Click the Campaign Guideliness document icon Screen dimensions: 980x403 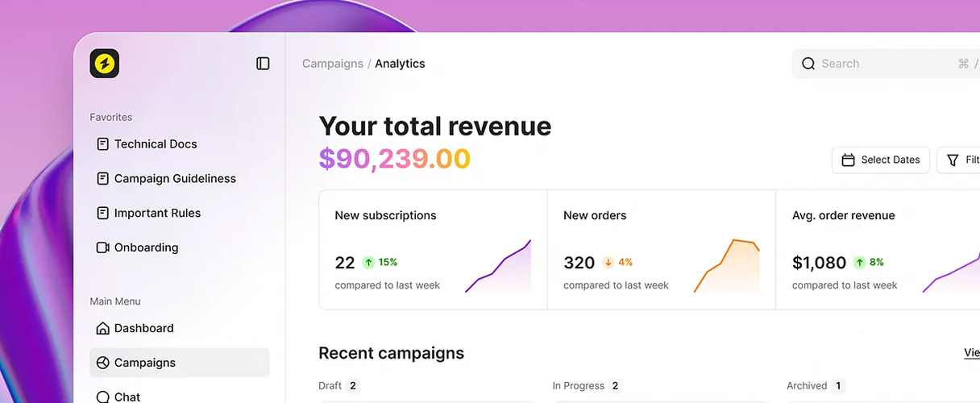(x=102, y=179)
